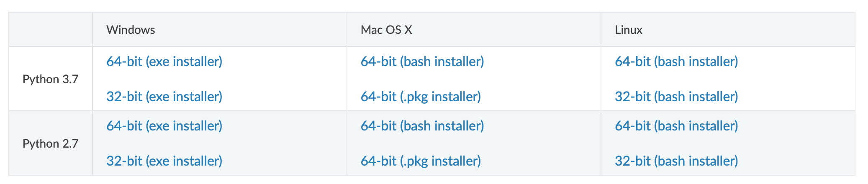Download Python 2.7 Windows 32-bit exe installer
Viewport: 868px width, 184px height.
click(x=164, y=161)
